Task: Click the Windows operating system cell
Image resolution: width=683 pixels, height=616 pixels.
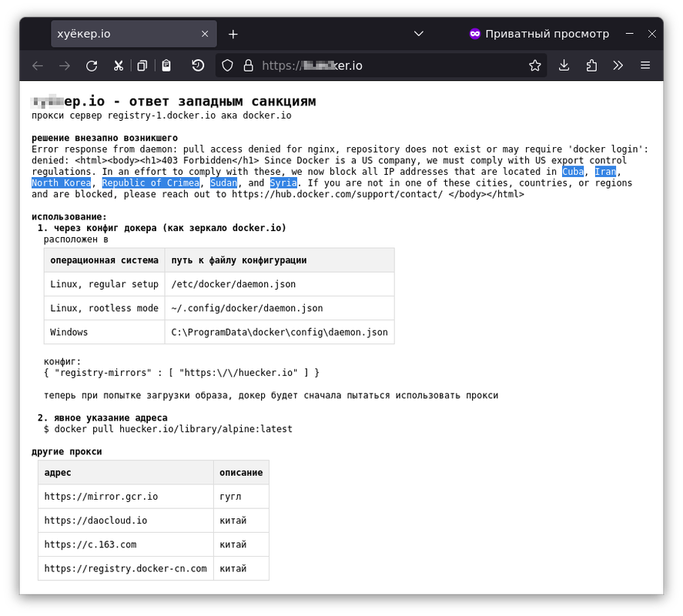Action: click(x=104, y=332)
